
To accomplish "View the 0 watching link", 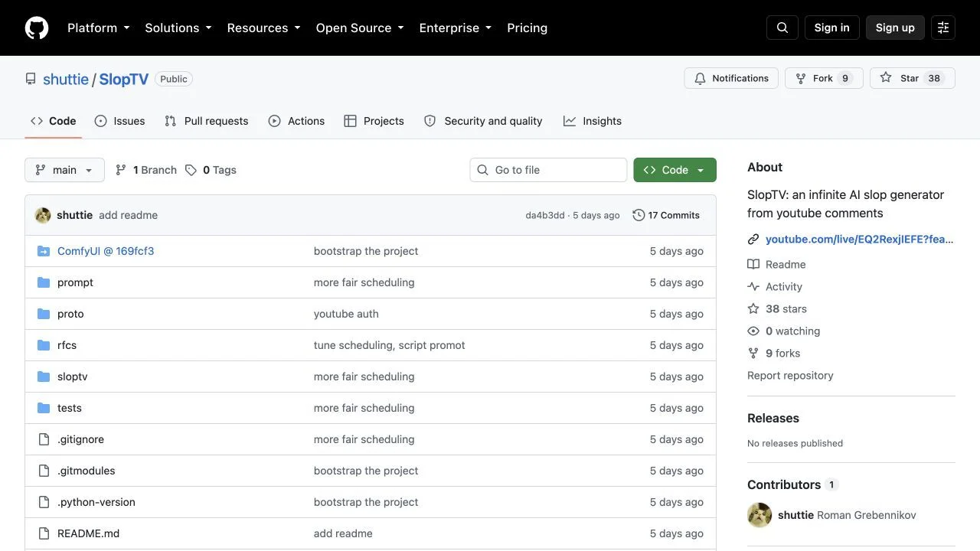I will [x=783, y=331].
